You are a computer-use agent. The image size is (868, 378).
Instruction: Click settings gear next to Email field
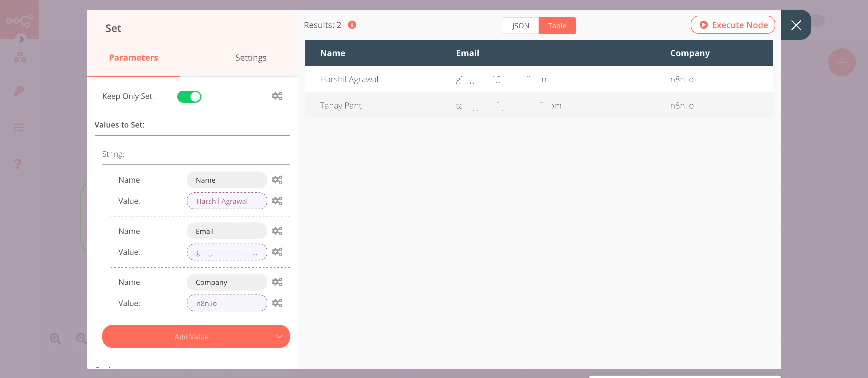click(x=277, y=231)
